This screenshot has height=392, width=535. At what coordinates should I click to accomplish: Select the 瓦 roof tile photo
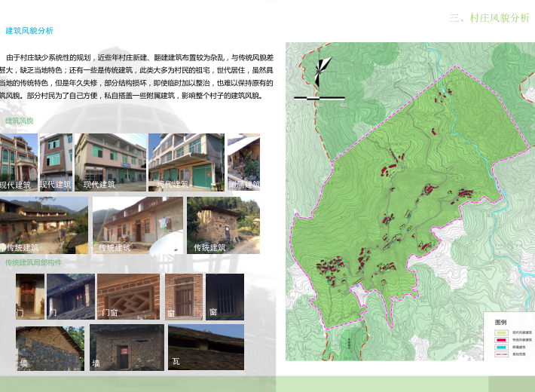click(206, 347)
